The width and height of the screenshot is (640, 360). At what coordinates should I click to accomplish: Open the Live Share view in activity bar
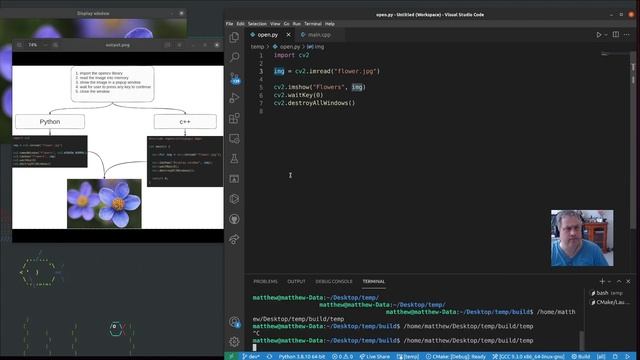point(234,239)
